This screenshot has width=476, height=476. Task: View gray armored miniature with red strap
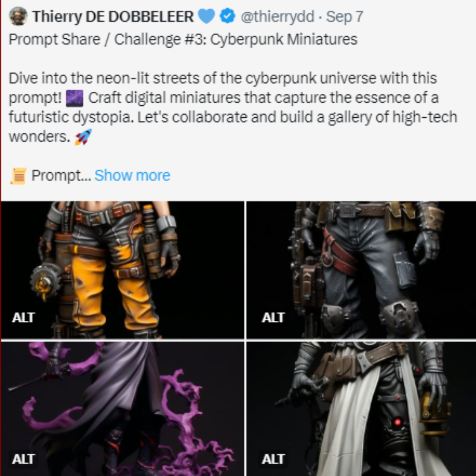click(x=361, y=270)
